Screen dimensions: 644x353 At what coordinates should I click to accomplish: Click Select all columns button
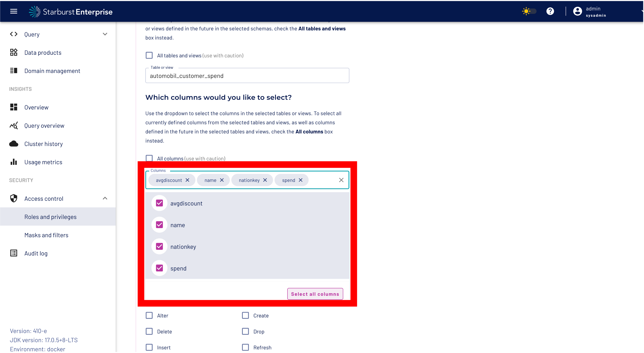tap(315, 294)
